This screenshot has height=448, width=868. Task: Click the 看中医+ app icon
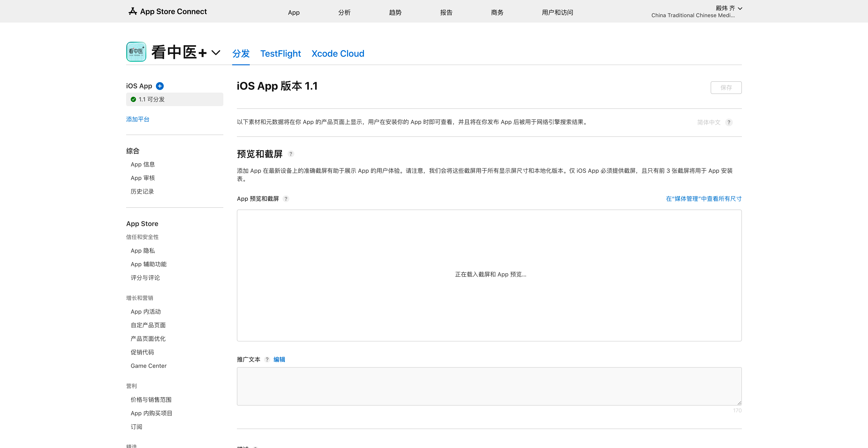pos(136,52)
